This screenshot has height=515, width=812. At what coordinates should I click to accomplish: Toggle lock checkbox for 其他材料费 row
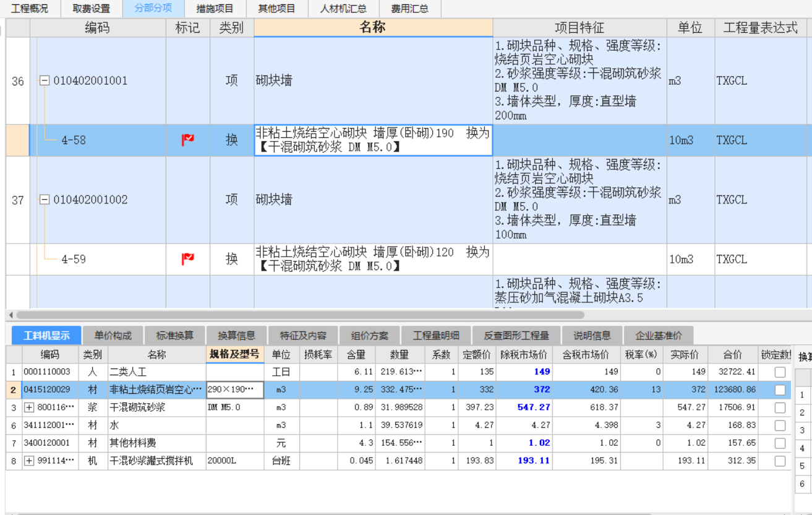click(x=780, y=443)
